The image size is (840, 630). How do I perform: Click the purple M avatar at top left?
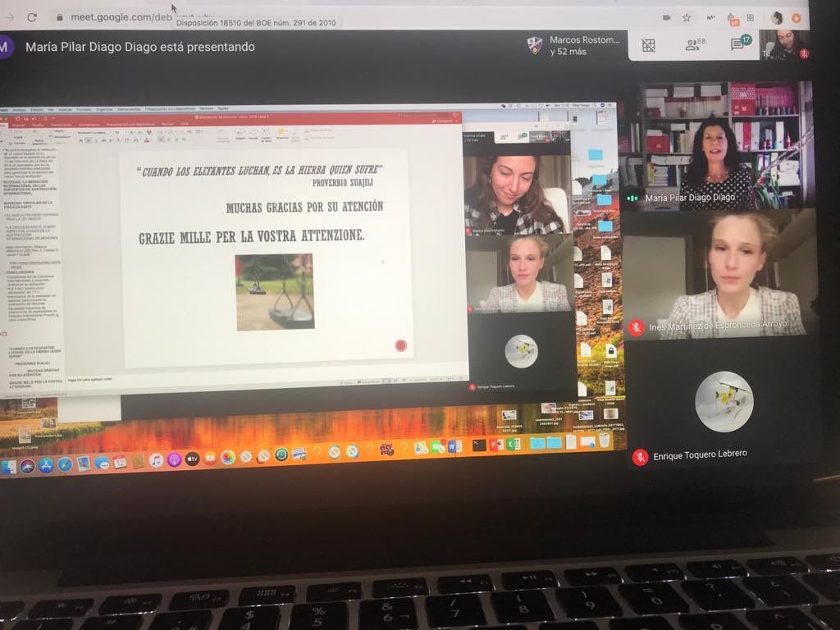point(6,47)
